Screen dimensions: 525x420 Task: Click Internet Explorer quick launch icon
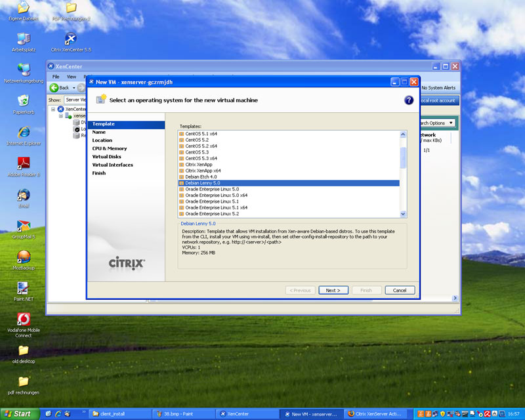(58, 414)
